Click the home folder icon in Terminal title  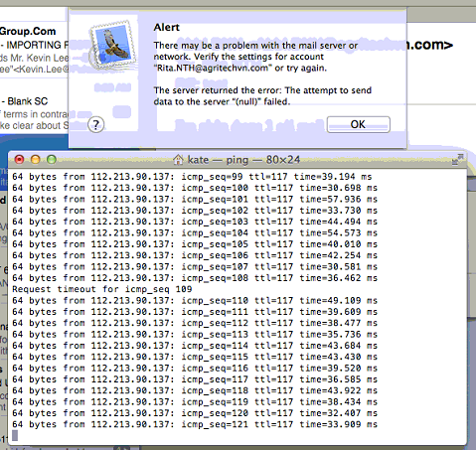(178, 160)
